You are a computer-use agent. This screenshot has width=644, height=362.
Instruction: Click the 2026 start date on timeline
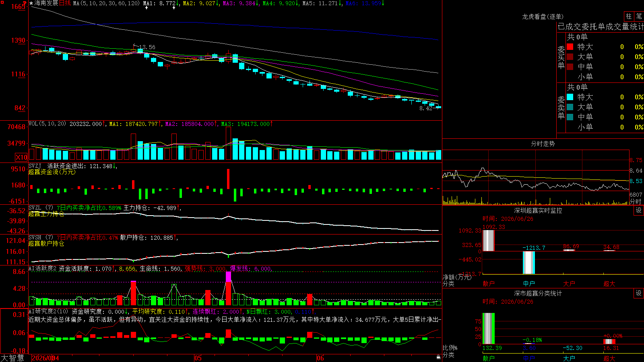(45, 358)
